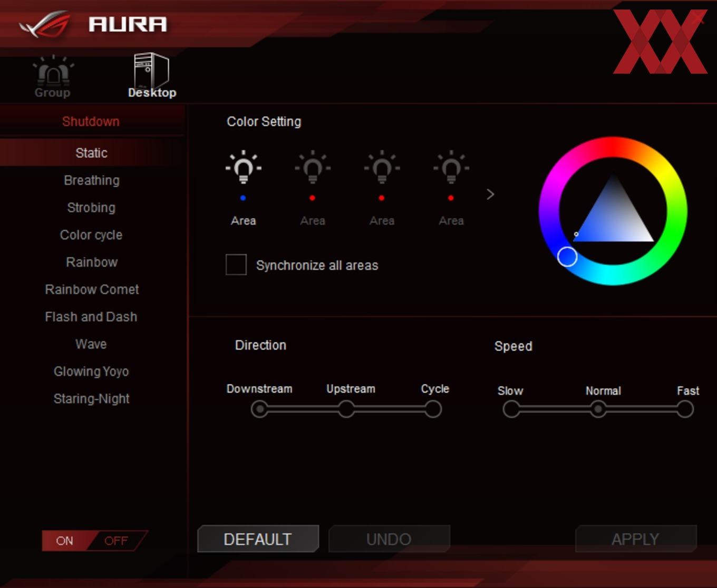This screenshot has height=588, width=717.
Task: Enable the Synchronize all areas checkbox
Action: click(236, 265)
